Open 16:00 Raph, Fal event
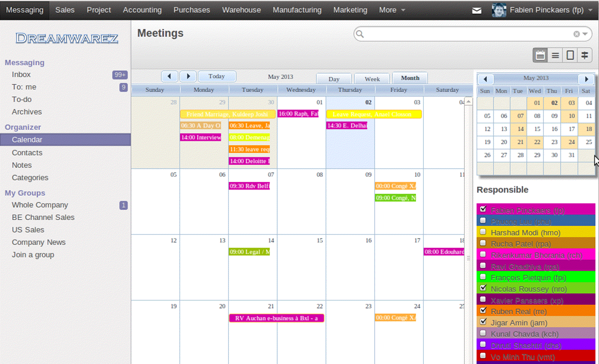The width and height of the screenshot is (599, 364). [298, 114]
